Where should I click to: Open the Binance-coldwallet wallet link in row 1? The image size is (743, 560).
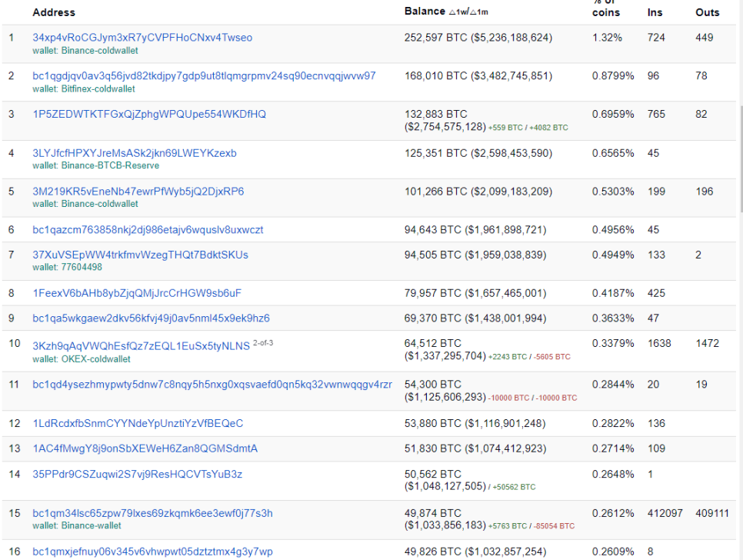(99, 51)
